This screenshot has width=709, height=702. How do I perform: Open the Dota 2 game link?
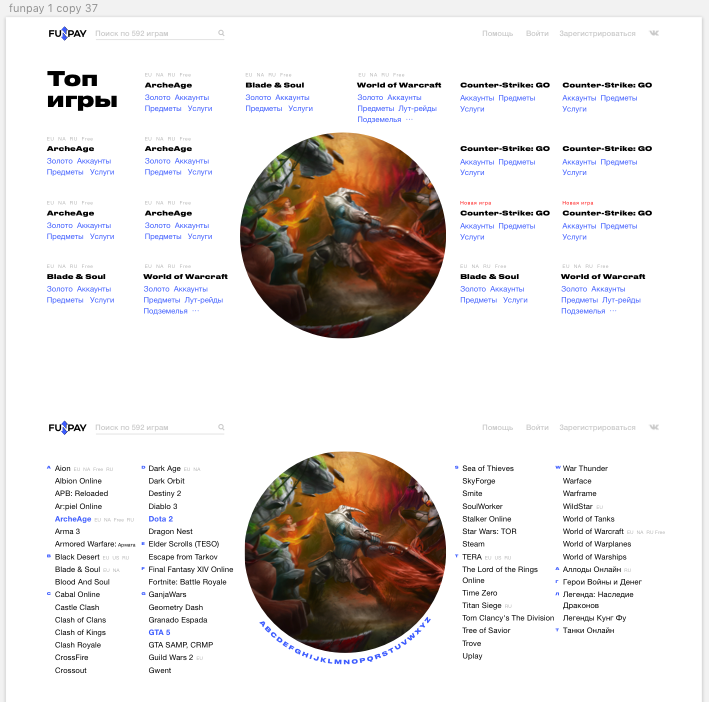point(161,519)
